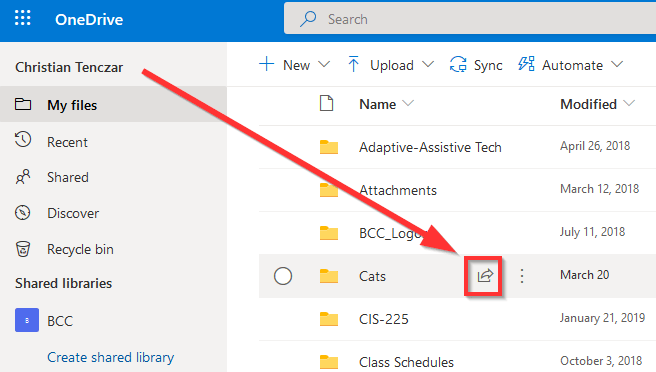Click Create shared library link
The width and height of the screenshot is (656, 372).
110,357
